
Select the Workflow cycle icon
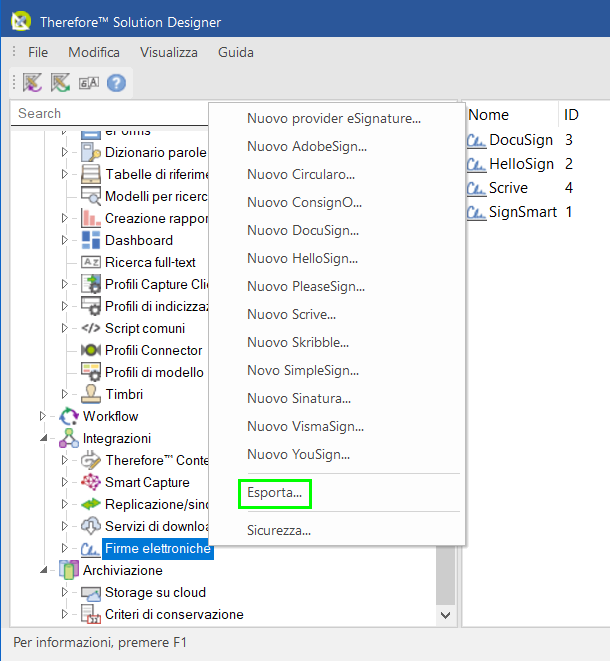(69, 416)
